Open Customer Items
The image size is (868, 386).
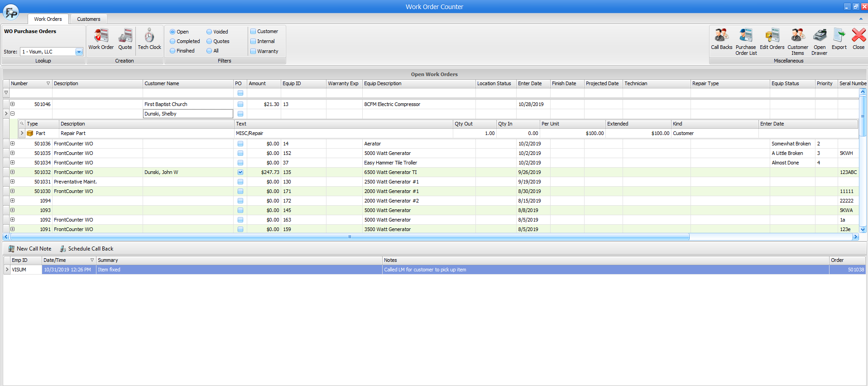pos(797,42)
